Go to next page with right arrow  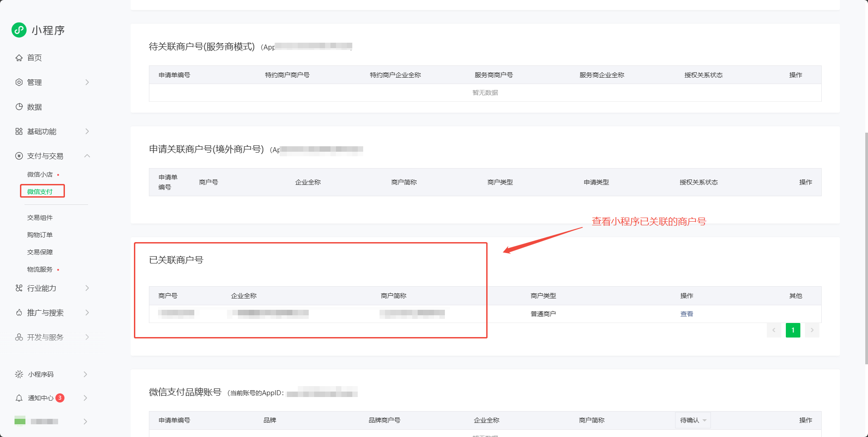[x=812, y=330]
